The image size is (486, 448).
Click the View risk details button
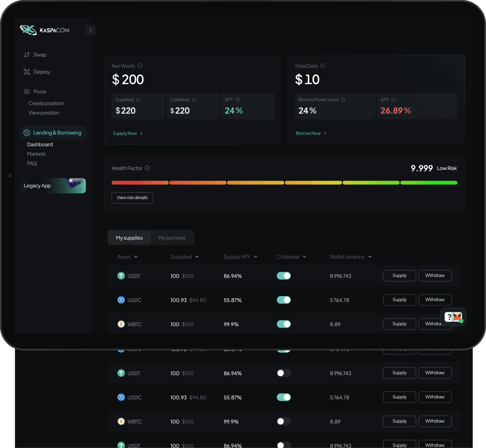[x=132, y=198]
